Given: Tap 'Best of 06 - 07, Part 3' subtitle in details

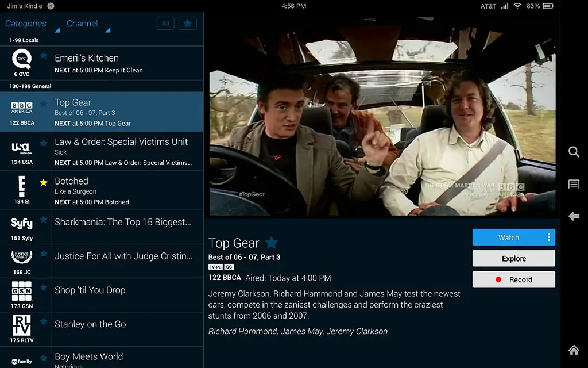Looking at the screenshot, I should pyautogui.click(x=244, y=257).
